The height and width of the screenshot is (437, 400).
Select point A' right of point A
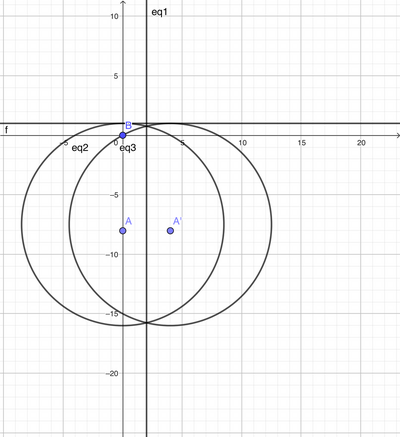(x=170, y=231)
